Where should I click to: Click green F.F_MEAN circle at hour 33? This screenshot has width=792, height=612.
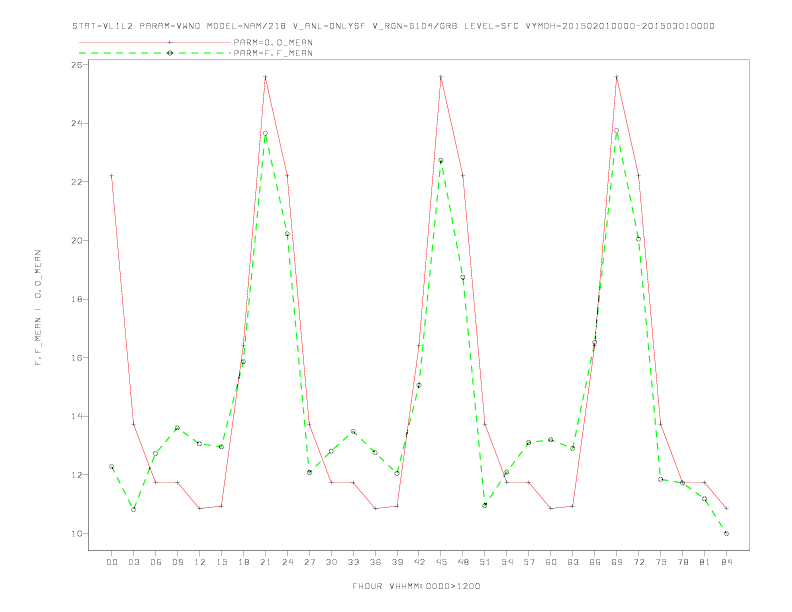click(x=353, y=432)
